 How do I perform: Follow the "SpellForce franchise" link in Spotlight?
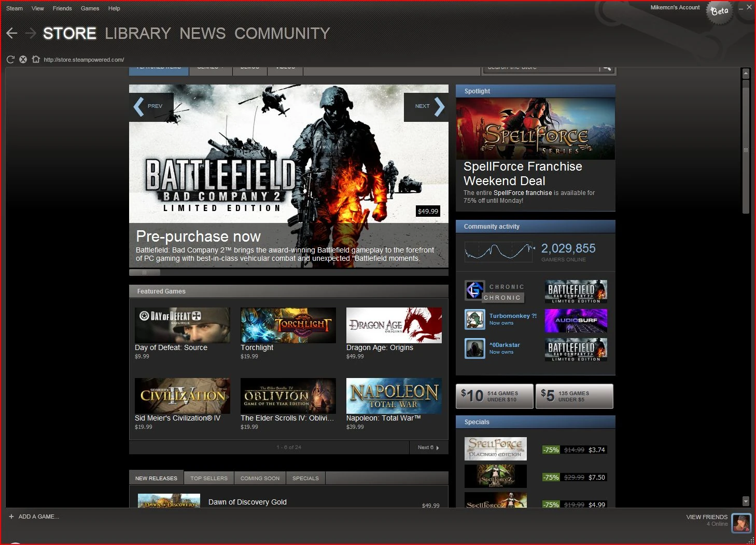click(x=523, y=193)
